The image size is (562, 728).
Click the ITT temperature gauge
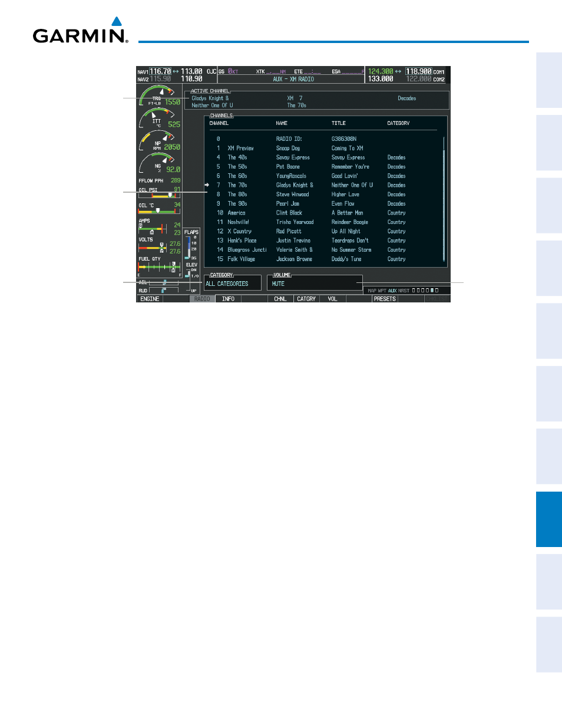tap(160, 118)
